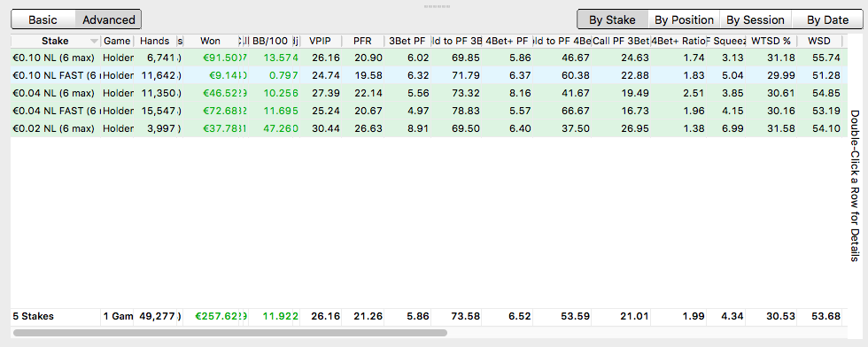This screenshot has width=868, height=347.
Task: Click the panel resize grip handle
Action: tap(437, 7)
